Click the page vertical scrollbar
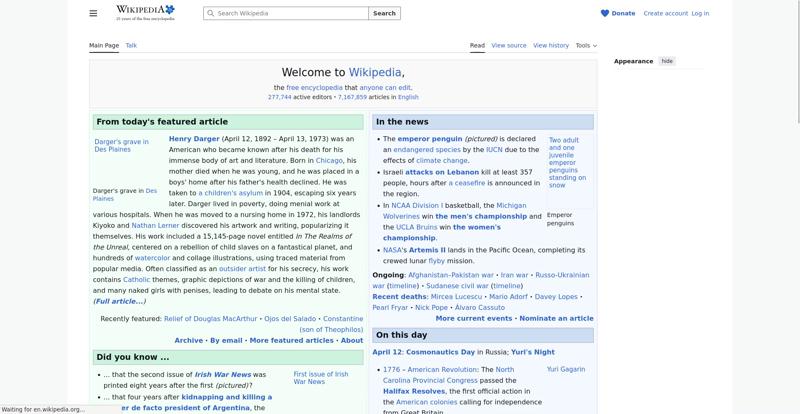 tap(797, 61)
